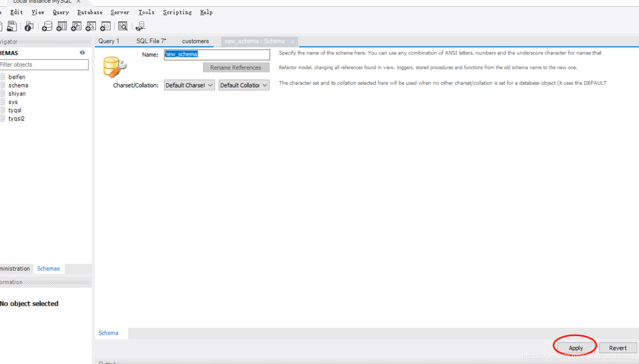Click the Charset/Collation label
This screenshot has width=639, height=364.
tap(136, 85)
